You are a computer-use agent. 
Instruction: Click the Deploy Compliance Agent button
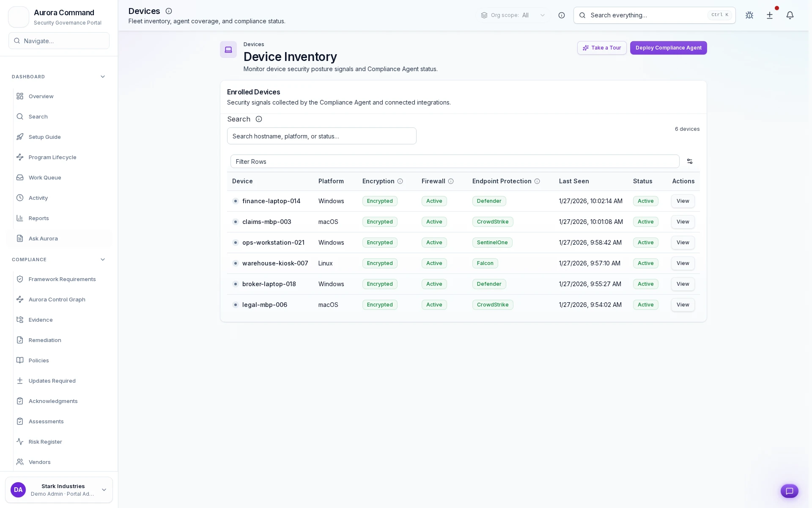[x=668, y=48]
